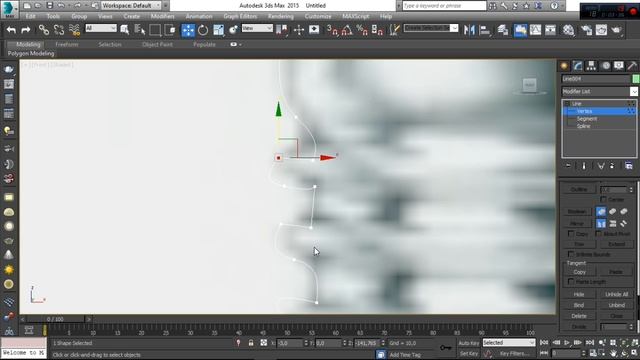Click the Render Production teapot icon

click(616, 30)
